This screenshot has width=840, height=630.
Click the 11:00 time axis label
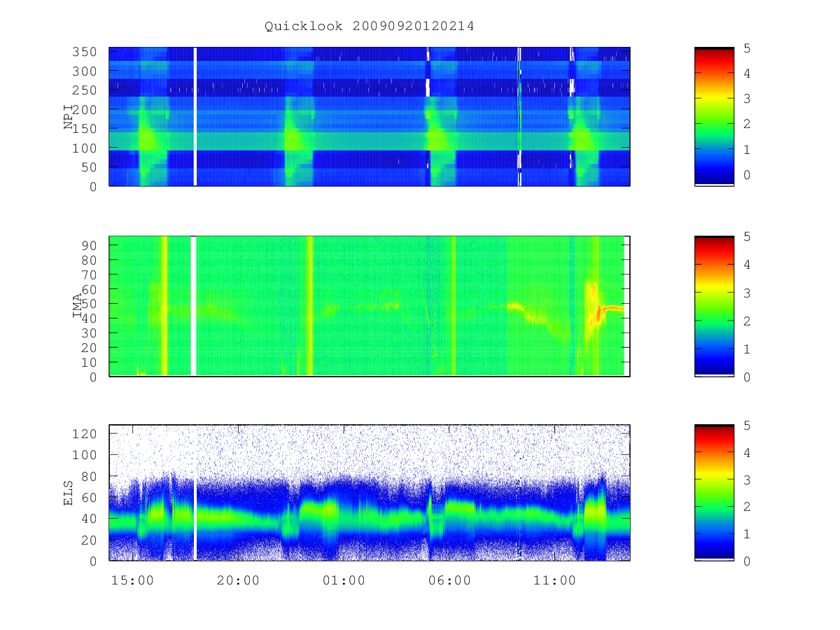pyautogui.click(x=554, y=580)
